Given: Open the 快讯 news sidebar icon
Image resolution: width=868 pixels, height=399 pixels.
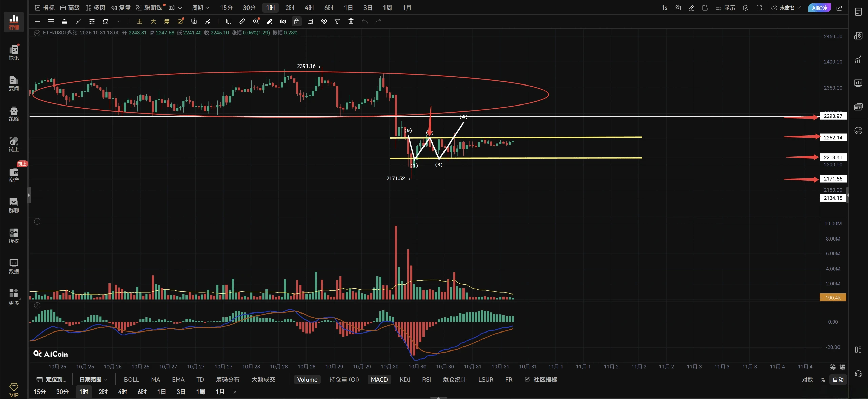Looking at the screenshot, I should coord(14,53).
